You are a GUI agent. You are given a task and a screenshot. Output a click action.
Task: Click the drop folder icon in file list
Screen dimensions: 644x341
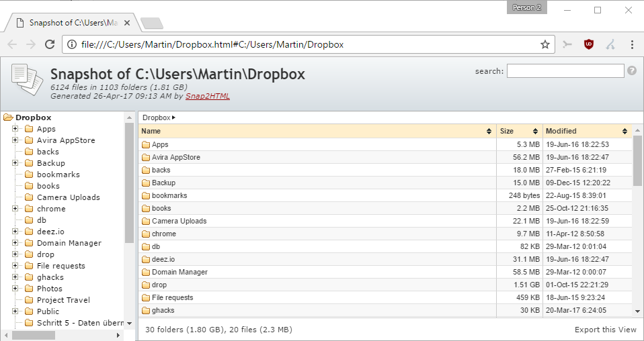click(x=146, y=285)
